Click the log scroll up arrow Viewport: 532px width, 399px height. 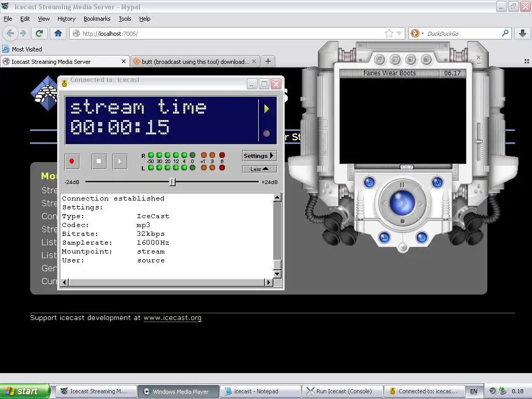click(277, 197)
